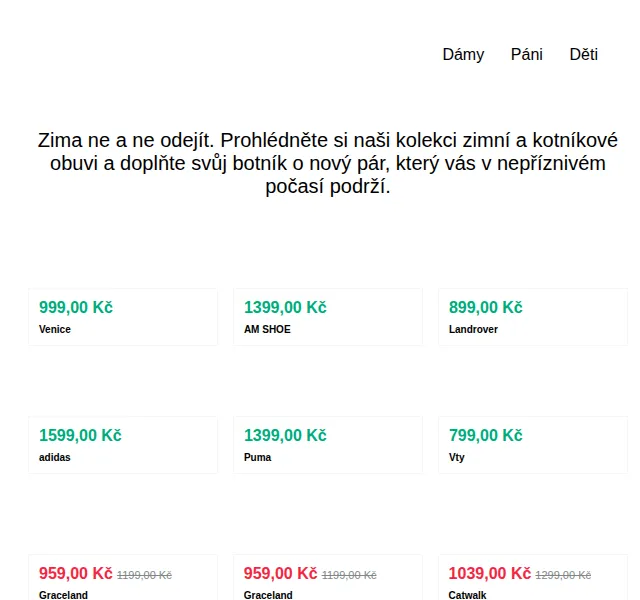Click the winter collection headline text

coord(328,163)
